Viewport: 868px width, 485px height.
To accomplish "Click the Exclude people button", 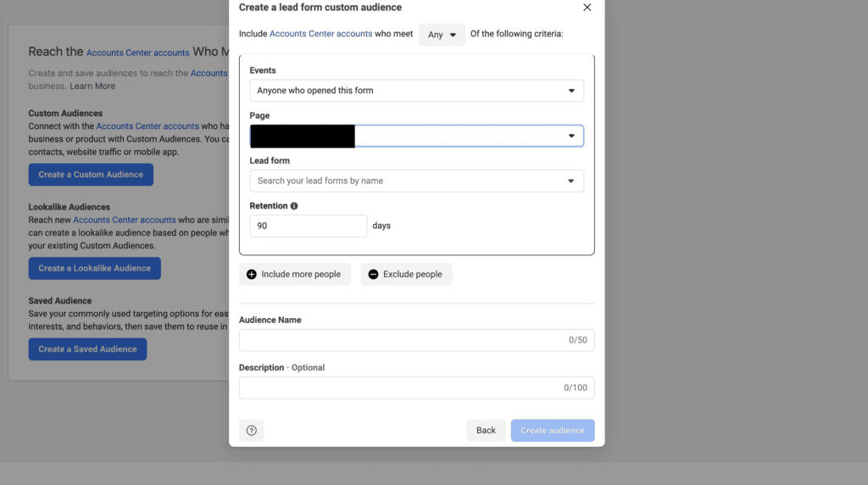I will [406, 274].
